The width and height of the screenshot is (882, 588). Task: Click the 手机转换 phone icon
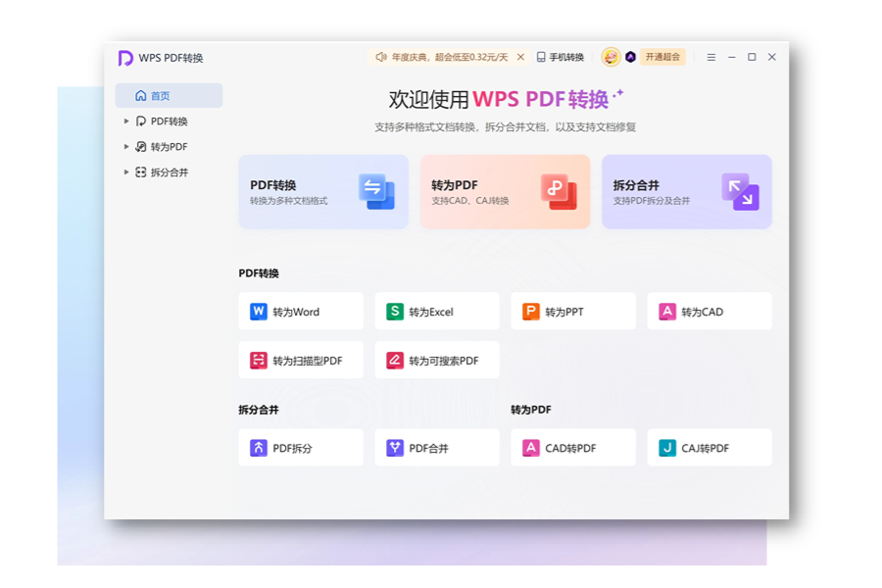point(541,57)
